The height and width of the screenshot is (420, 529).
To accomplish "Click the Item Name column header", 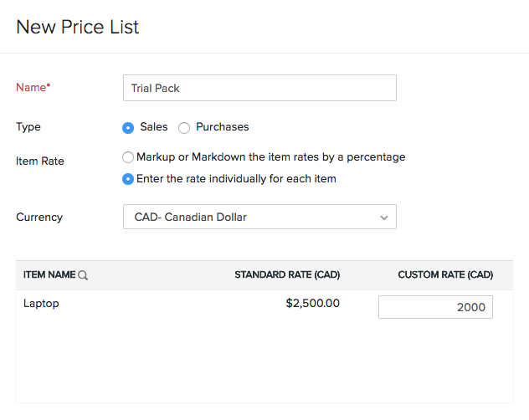I will point(49,274).
